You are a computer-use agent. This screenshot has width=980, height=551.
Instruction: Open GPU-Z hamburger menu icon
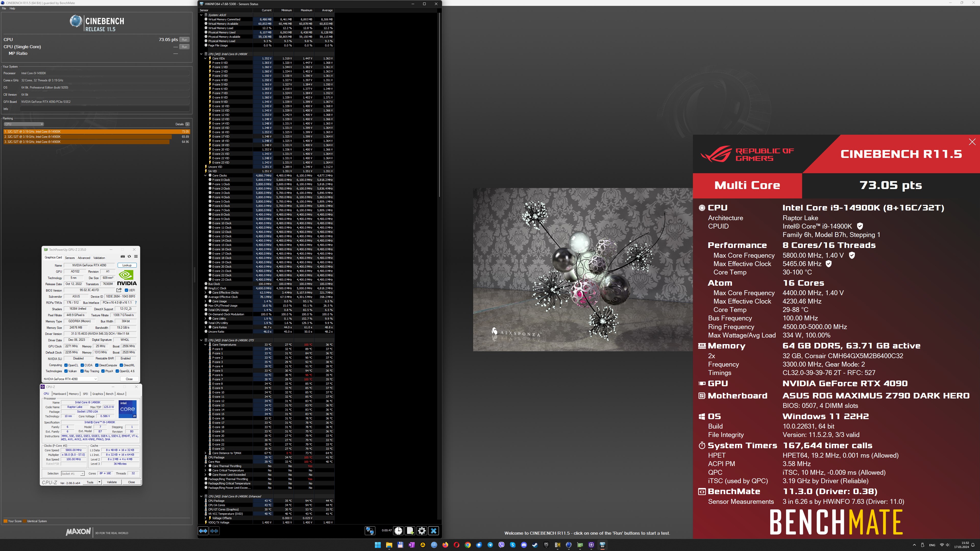coord(136,257)
